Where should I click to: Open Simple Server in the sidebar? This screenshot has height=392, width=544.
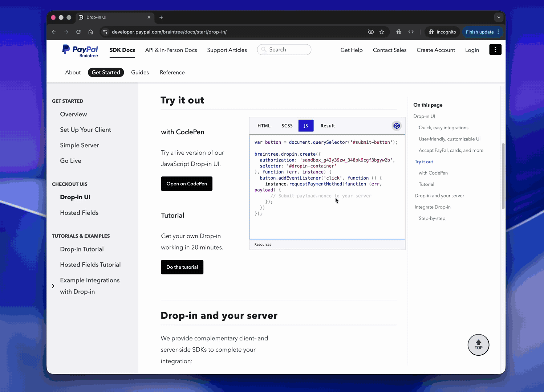(x=80, y=146)
